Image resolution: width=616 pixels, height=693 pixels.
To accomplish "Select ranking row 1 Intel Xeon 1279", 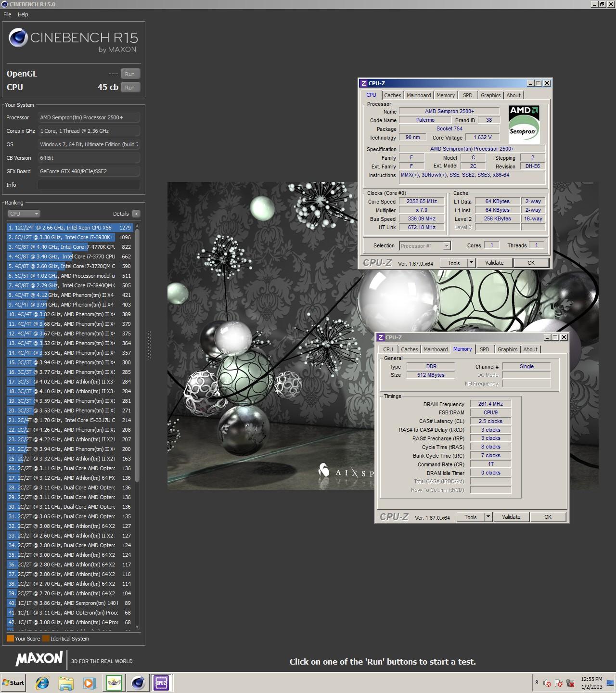I will pos(70,228).
